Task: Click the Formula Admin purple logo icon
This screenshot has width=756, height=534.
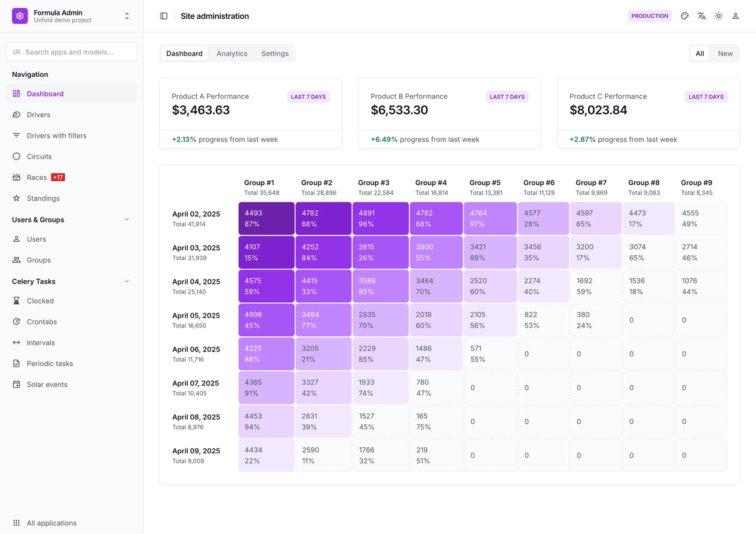Action: pos(20,16)
